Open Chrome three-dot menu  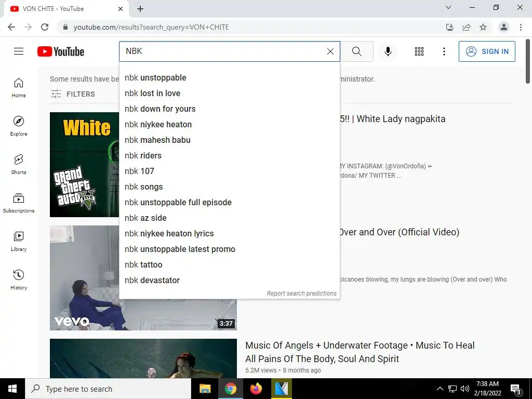[x=521, y=27]
